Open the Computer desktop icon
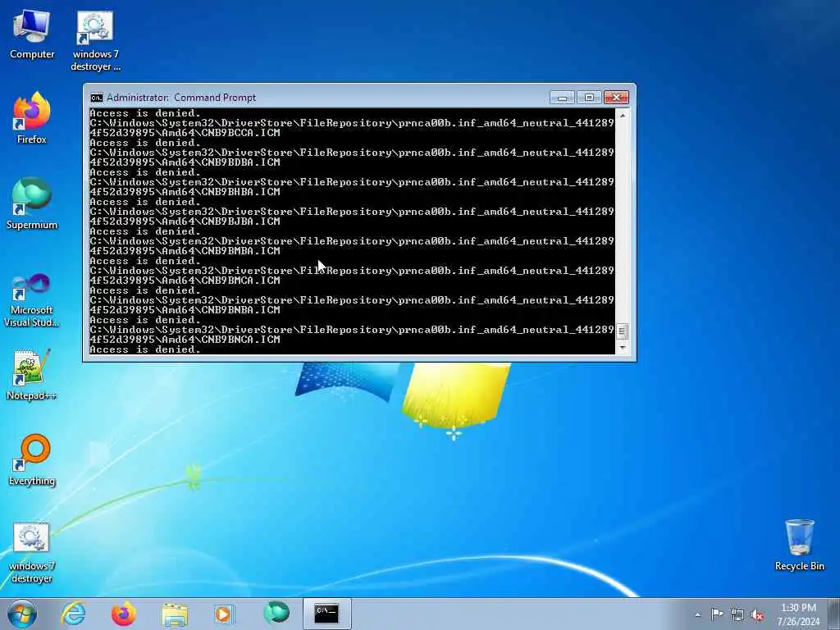The height and width of the screenshot is (630, 840). click(32, 34)
